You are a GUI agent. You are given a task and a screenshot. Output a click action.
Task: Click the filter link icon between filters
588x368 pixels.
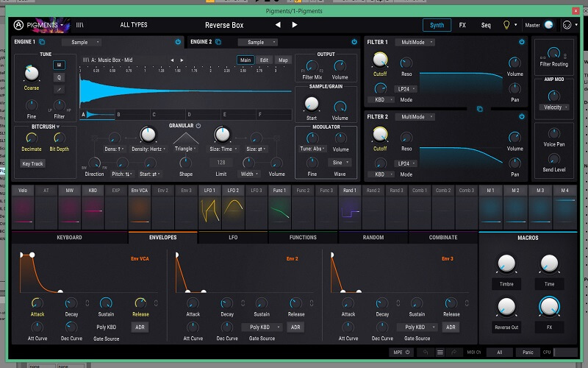point(479,108)
